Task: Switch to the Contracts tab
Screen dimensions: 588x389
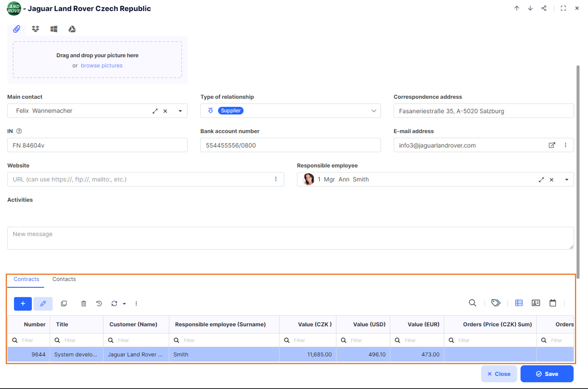Action: [x=26, y=279]
